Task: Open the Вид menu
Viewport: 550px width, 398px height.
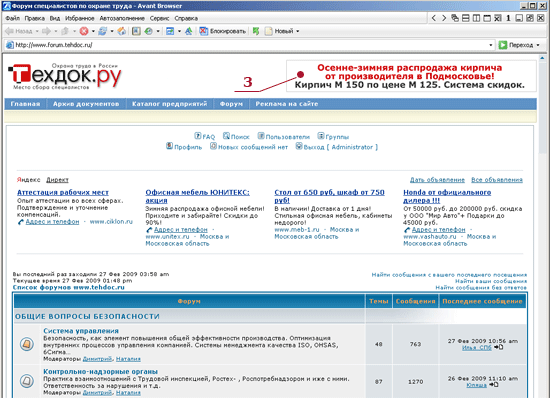Action: click(x=55, y=18)
